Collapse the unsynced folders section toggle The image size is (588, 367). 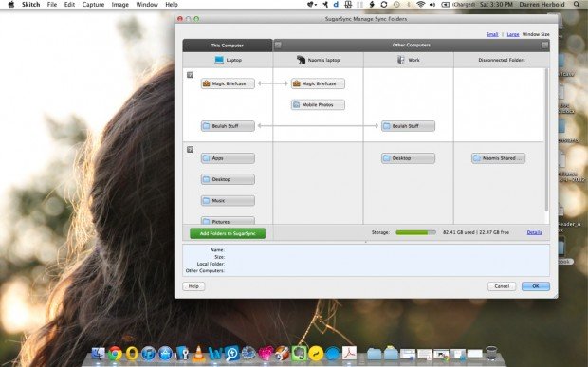tap(190, 149)
